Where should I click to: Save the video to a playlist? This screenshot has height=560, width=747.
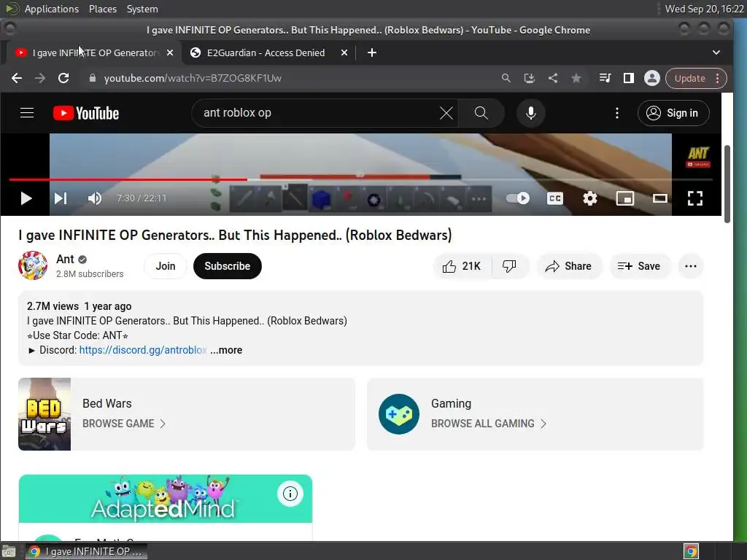tap(639, 266)
